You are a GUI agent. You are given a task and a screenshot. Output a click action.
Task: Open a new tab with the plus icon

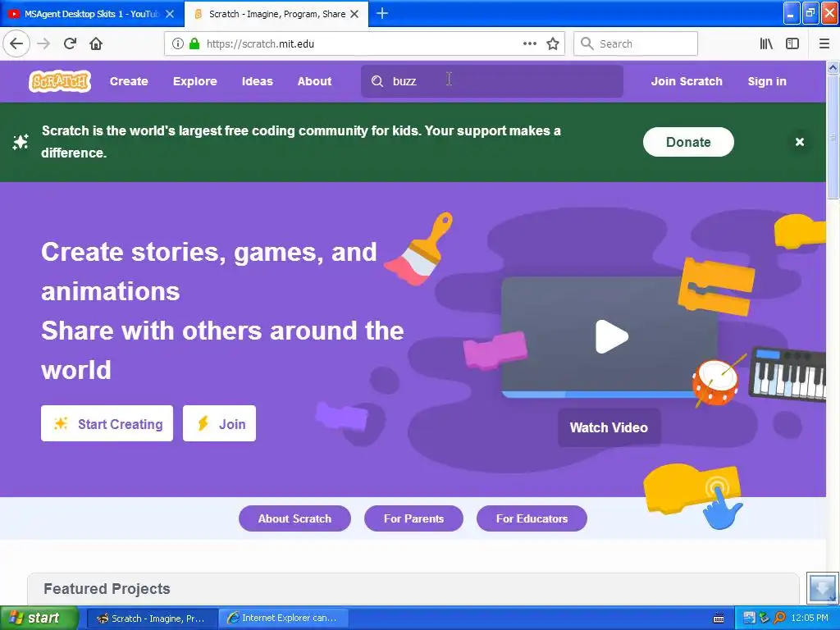coord(382,13)
